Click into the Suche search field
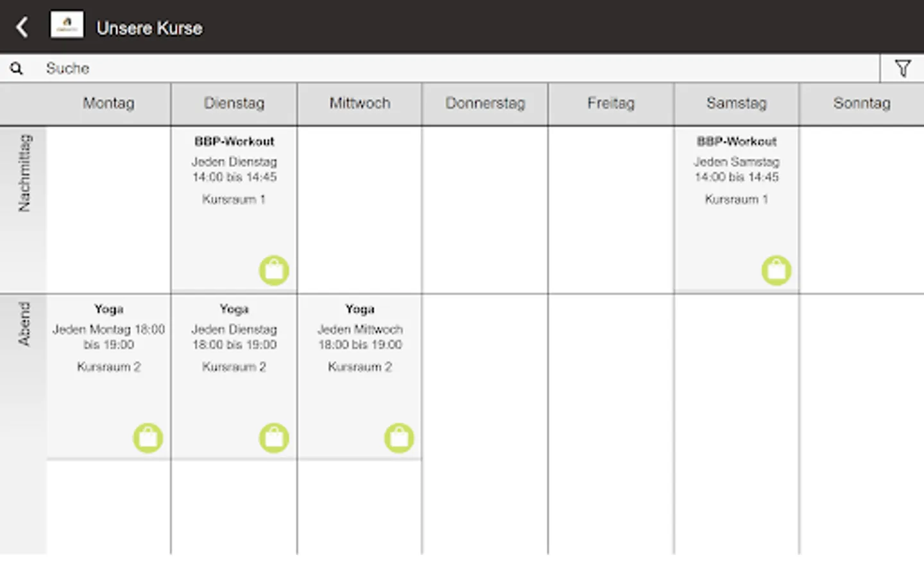 449,69
